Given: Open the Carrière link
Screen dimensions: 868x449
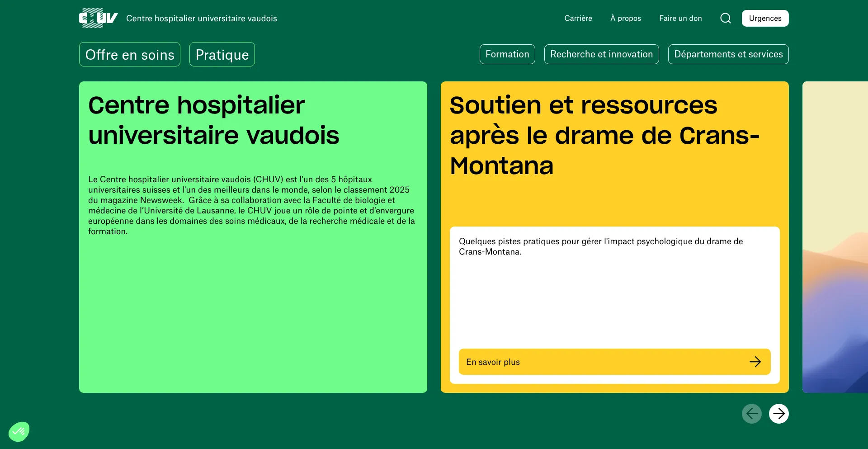Looking at the screenshot, I should click(578, 18).
